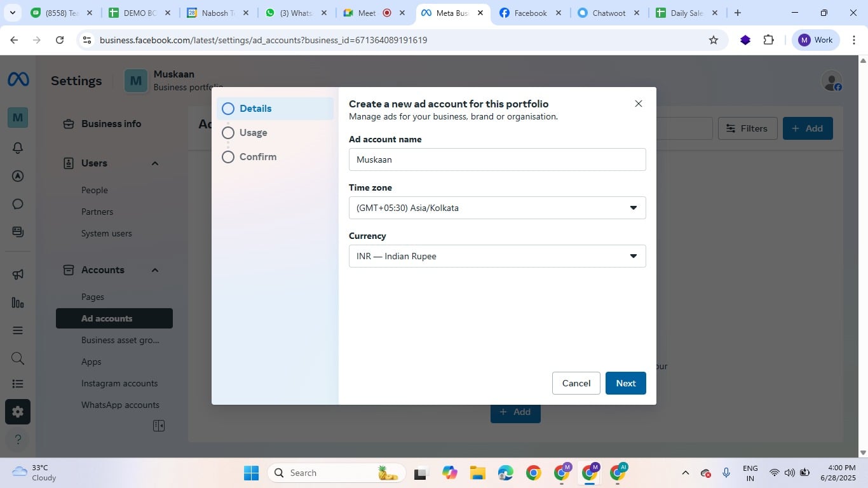Open the help question mark icon
The image size is (868, 488).
click(17, 439)
